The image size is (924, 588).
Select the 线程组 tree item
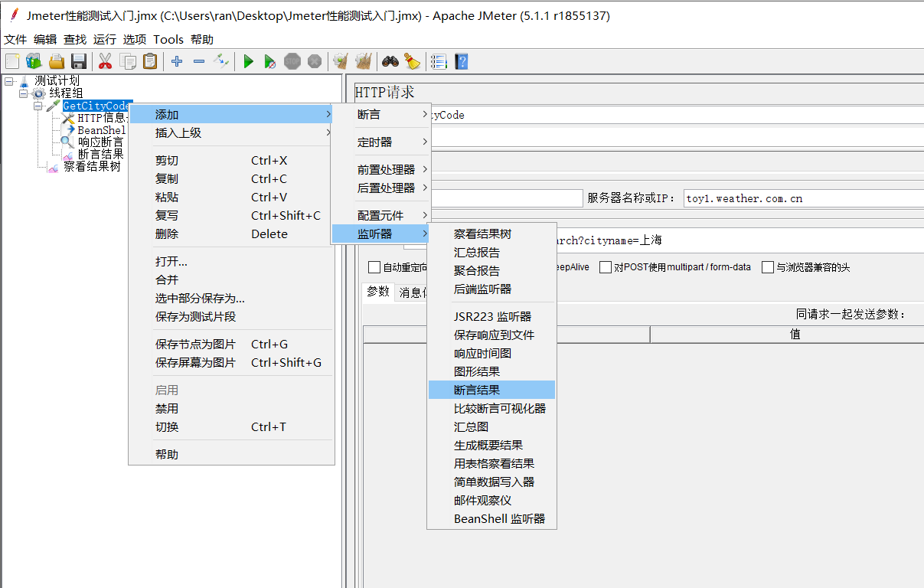pyautogui.click(x=66, y=93)
